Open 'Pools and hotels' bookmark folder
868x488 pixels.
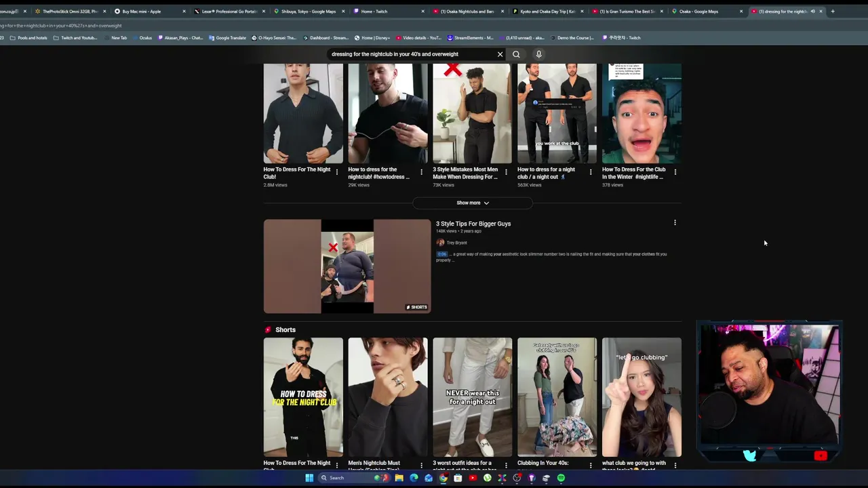pyautogui.click(x=28, y=38)
